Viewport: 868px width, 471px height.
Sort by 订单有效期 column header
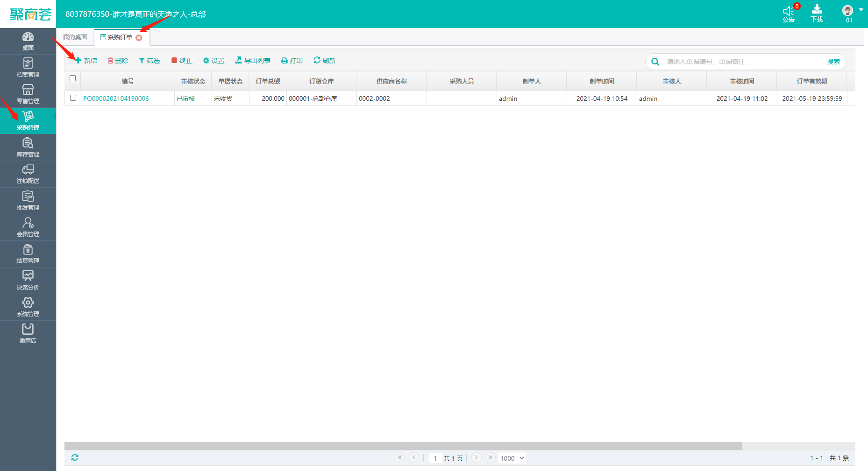click(x=812, y=81)
